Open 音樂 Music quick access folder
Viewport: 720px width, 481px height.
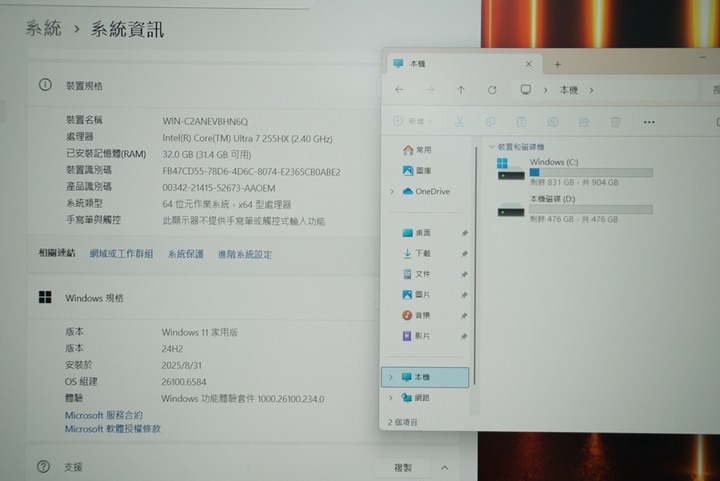[416, 315]
